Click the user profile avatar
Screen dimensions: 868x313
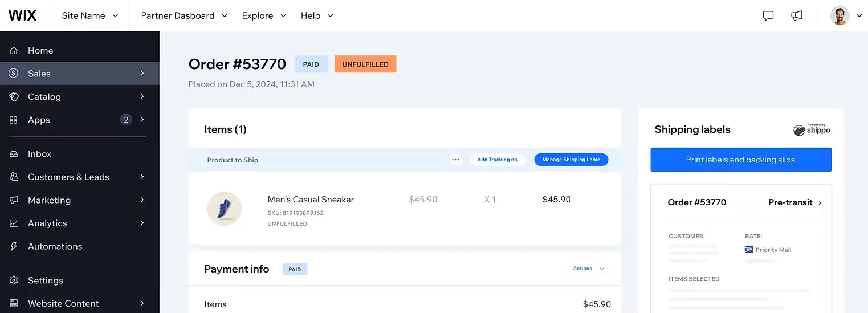click(840, 15)
